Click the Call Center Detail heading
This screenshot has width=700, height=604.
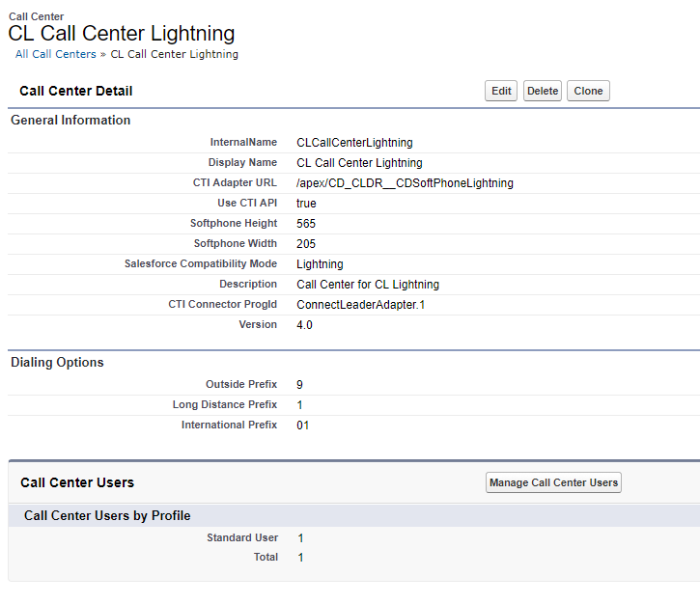pyautogui.click(x=76, y=91)
